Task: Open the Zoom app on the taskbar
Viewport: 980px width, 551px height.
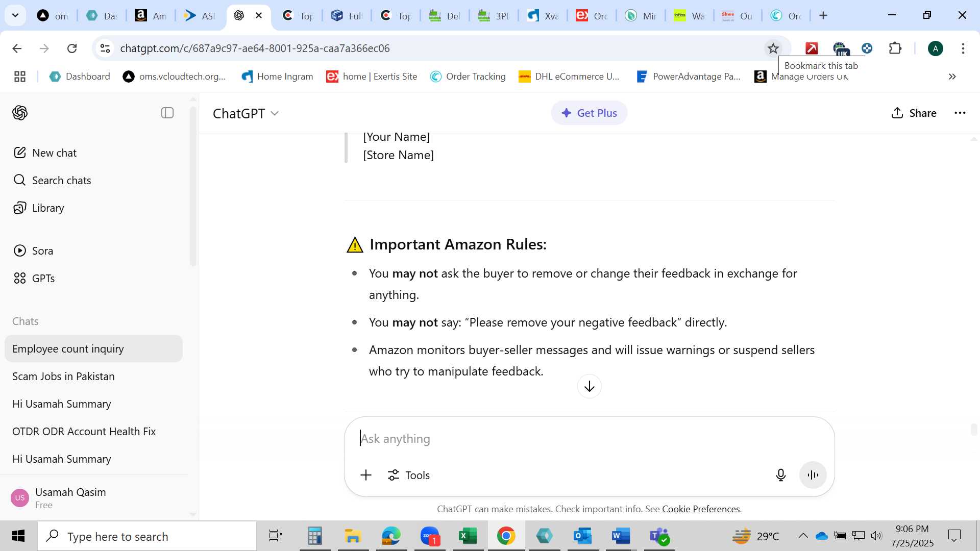Action: coord(430,536)
